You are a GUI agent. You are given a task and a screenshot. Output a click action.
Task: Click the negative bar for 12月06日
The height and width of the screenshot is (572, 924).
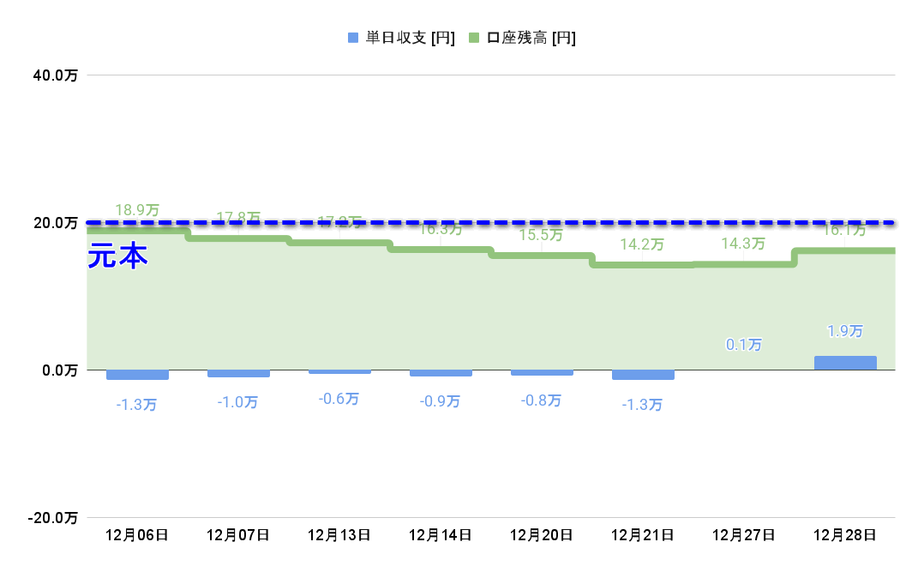pos(137,375)
